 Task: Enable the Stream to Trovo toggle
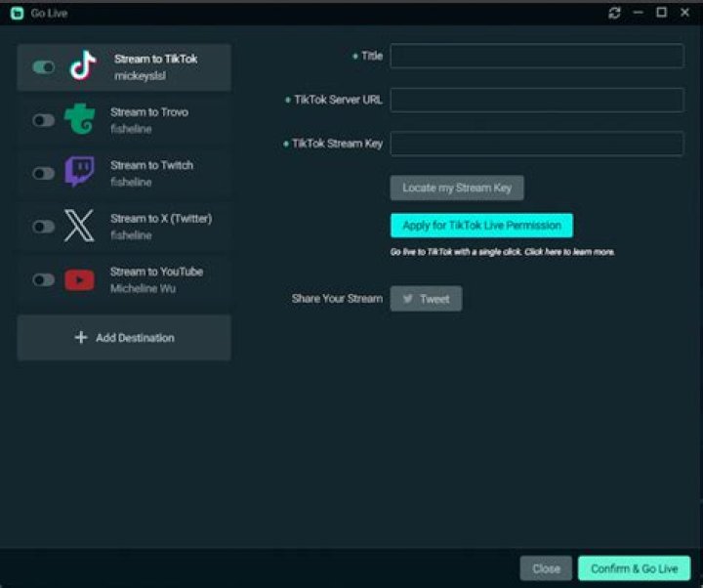click(44, 120)
